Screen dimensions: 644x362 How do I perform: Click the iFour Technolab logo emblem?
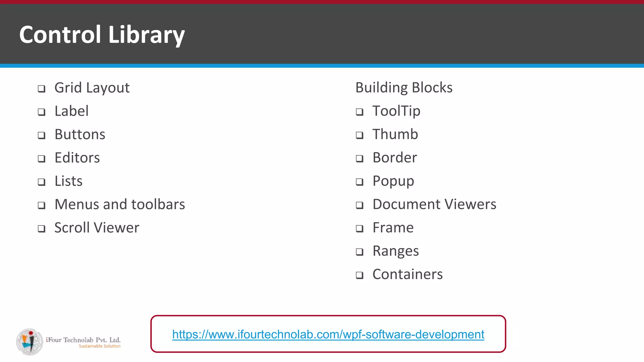tap(30, 342)
